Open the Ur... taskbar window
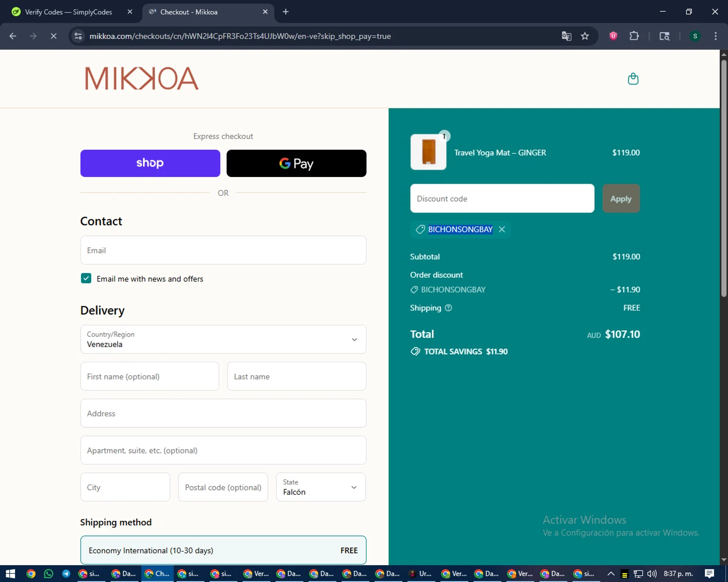Image resolution: width=728 pixels, height=582 pixels. [x=420, y=574]
